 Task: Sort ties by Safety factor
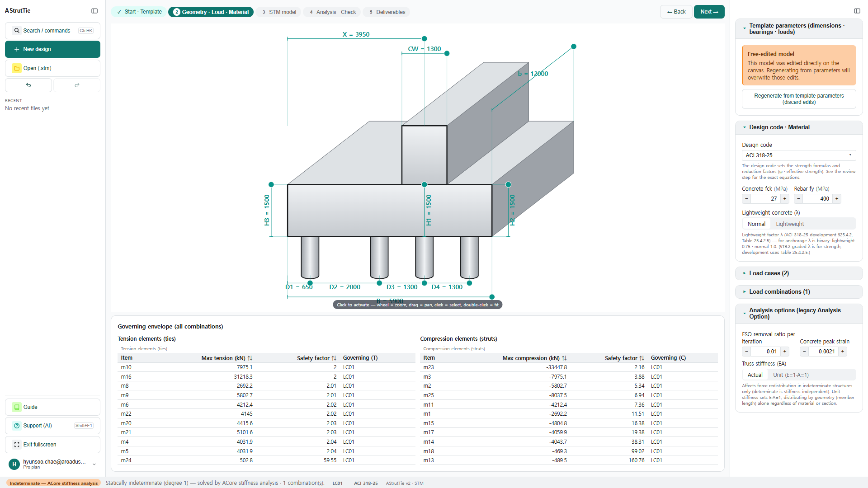pyautogui.click(x=334, y=358)
